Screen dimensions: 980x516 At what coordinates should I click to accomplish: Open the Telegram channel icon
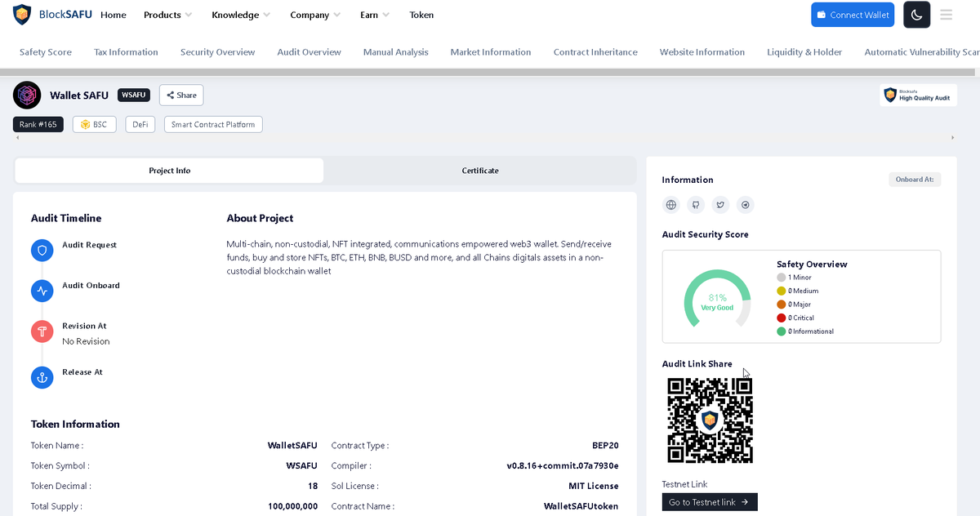(745, 205)
